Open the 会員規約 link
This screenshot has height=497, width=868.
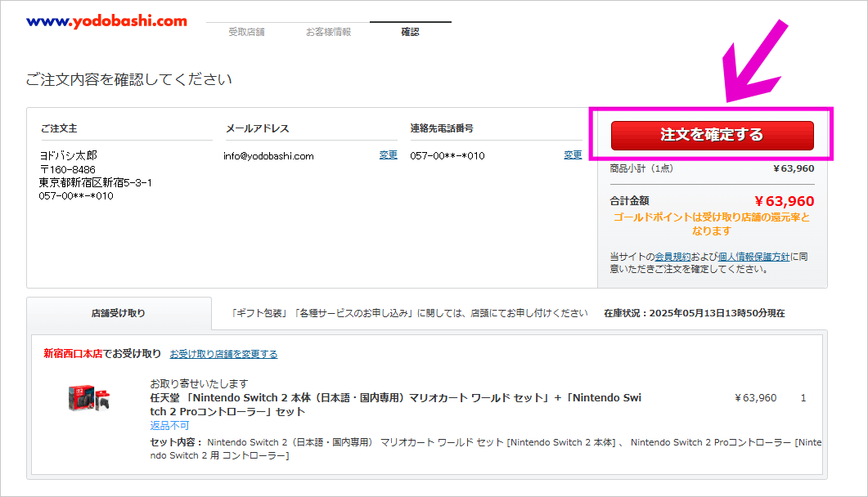[672, 257]
